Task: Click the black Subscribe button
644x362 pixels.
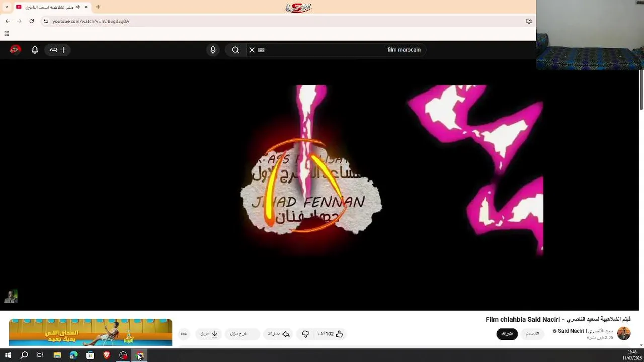Action: coord(507,334)
